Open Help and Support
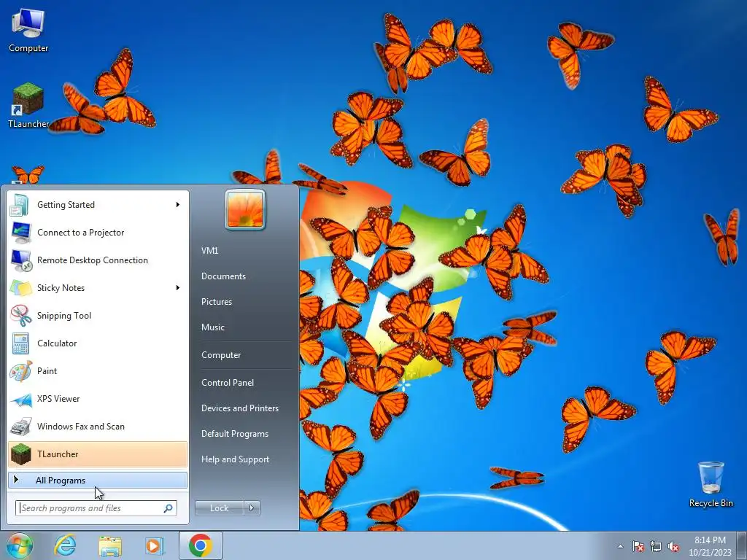This screenshot has height=560, width=747. point(236,459)
